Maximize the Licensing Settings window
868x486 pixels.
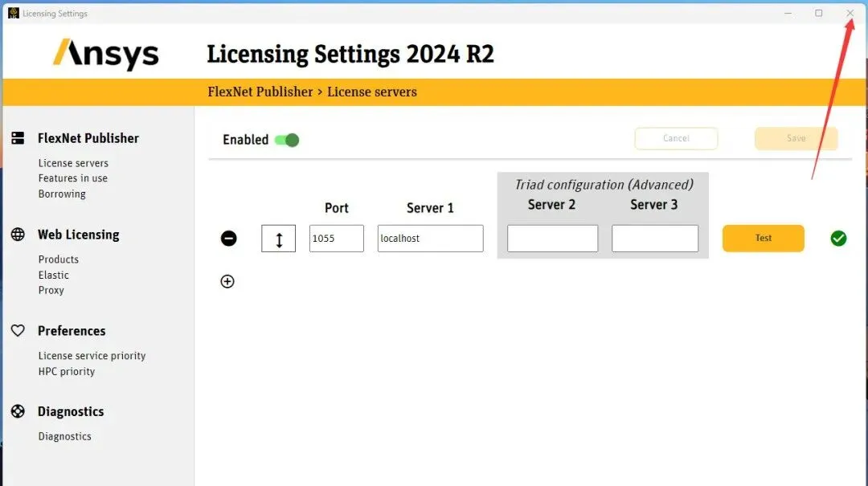[819, 14]
